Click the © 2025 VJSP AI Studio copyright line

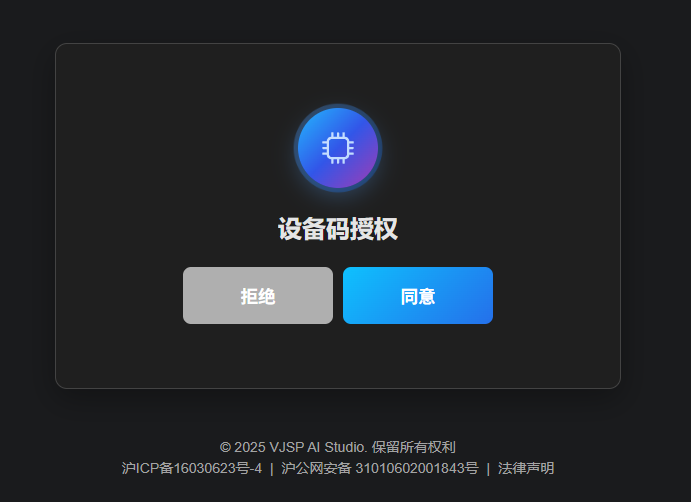click(x=338, y=447)
